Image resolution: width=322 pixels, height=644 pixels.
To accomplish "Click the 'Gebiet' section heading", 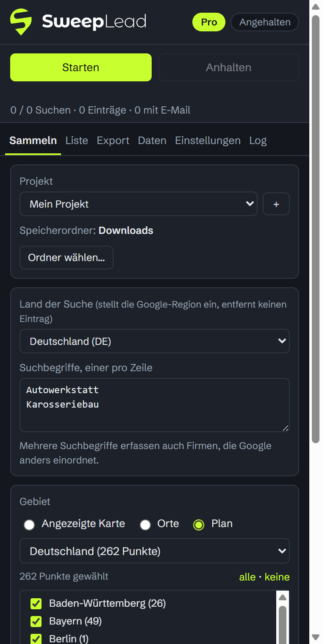I will click(x=35, y=502).
